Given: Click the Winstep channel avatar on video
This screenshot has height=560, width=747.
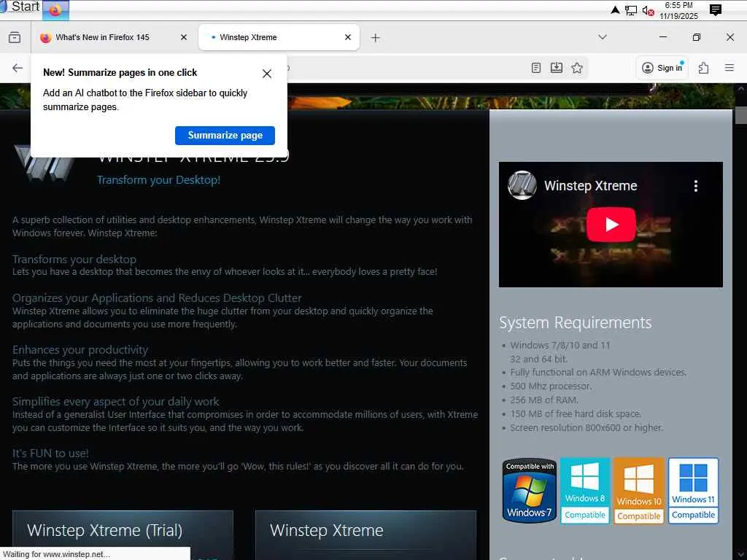Looking at the screenshot, I should pos(522,185).
